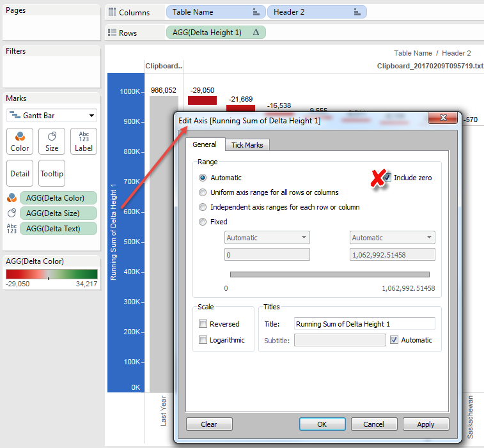Select Uniform axis range for all rows
Screen dimensions: 484x448
click(x=203, y=192)
